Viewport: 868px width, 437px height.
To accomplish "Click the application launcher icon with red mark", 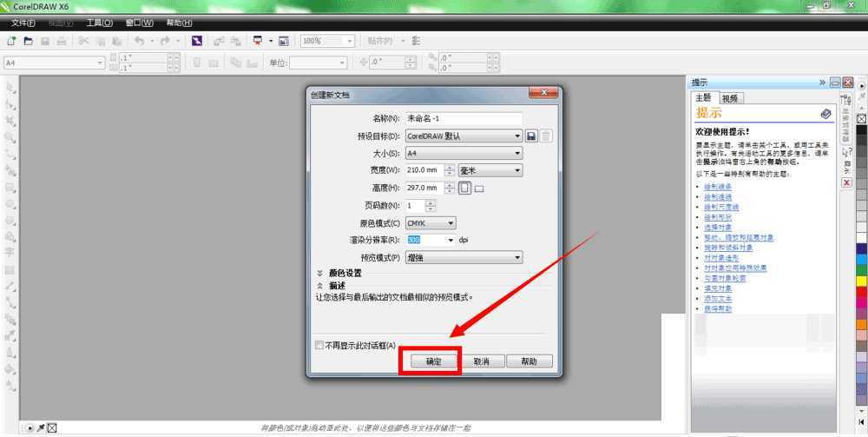I will (x=258, y=41).
